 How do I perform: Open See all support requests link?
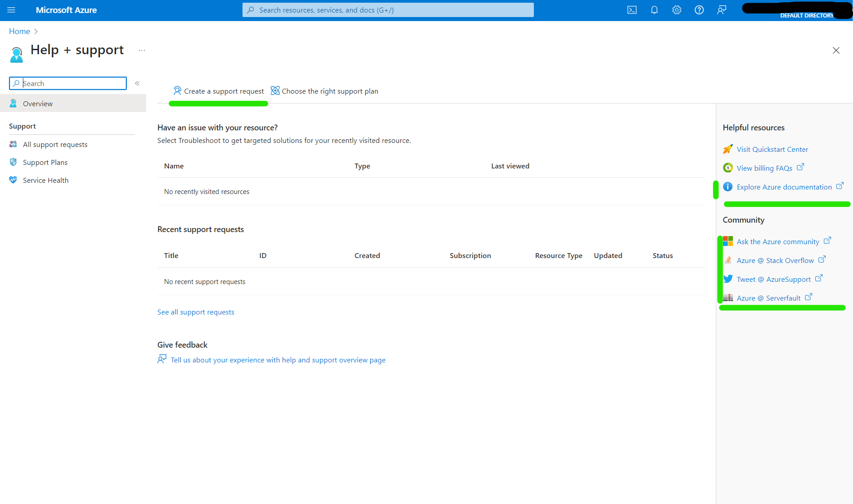(196, 312)
